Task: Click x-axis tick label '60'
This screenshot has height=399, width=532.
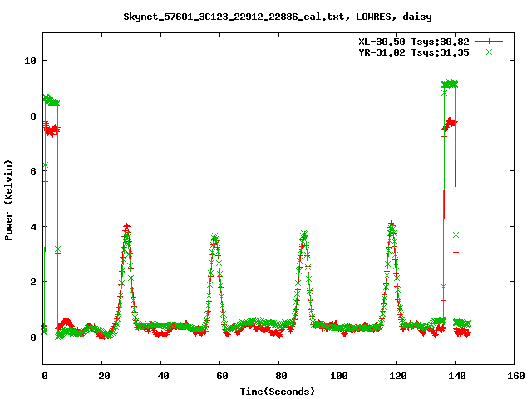Action: 222,376
